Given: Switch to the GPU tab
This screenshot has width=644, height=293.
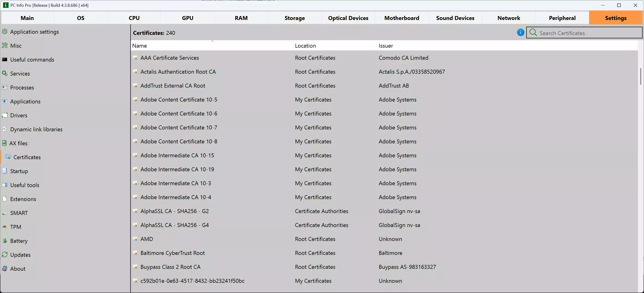Looking at the screenshot, I should 188,18.
